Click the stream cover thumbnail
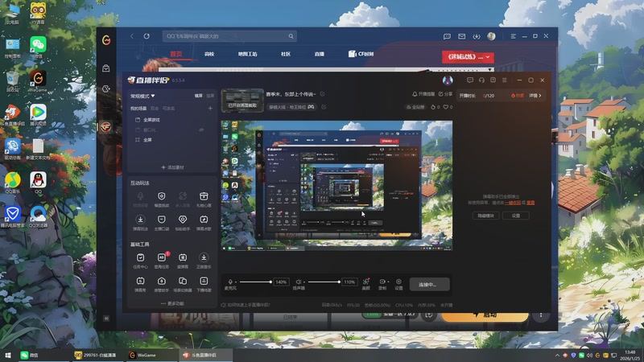Image resolution: width=644 pixels, height=362 pixels. (242, 100)
